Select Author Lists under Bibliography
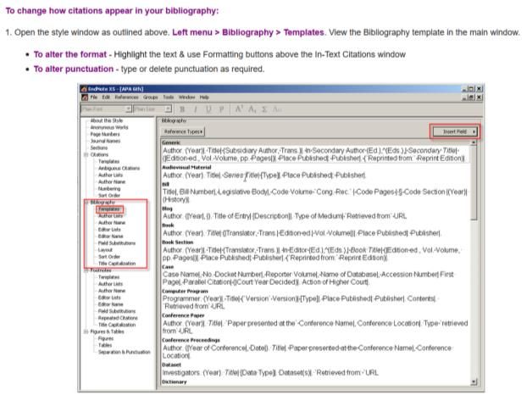The height and width of the screenshot is (401, 532). tap(111, 216)
